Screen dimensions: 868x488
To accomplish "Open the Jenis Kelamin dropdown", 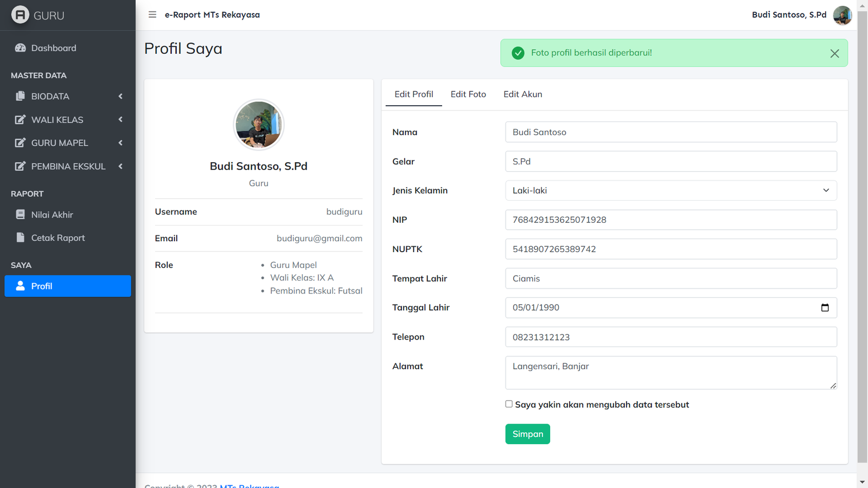I will click(671, 191).
